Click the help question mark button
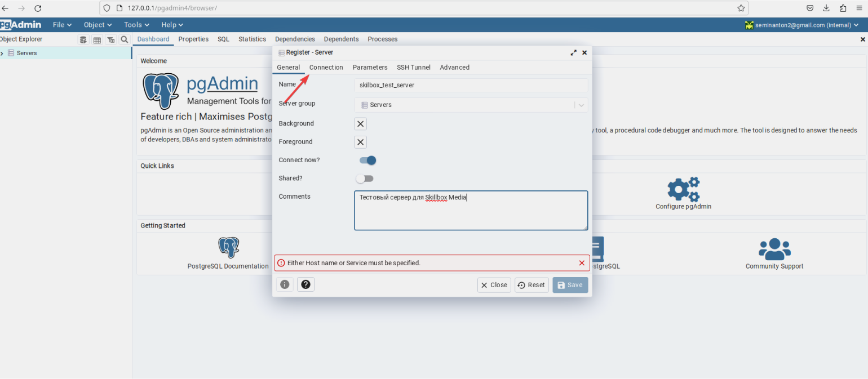868x379 pixels. (x=305, y=284)
